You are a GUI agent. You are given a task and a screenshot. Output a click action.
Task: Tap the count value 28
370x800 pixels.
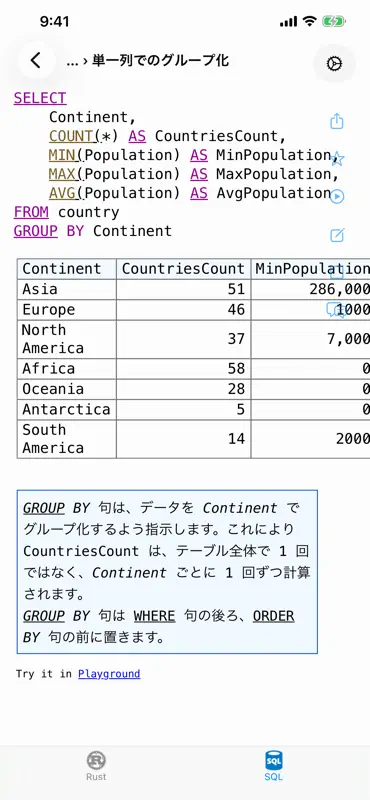(x=236, y=389)
